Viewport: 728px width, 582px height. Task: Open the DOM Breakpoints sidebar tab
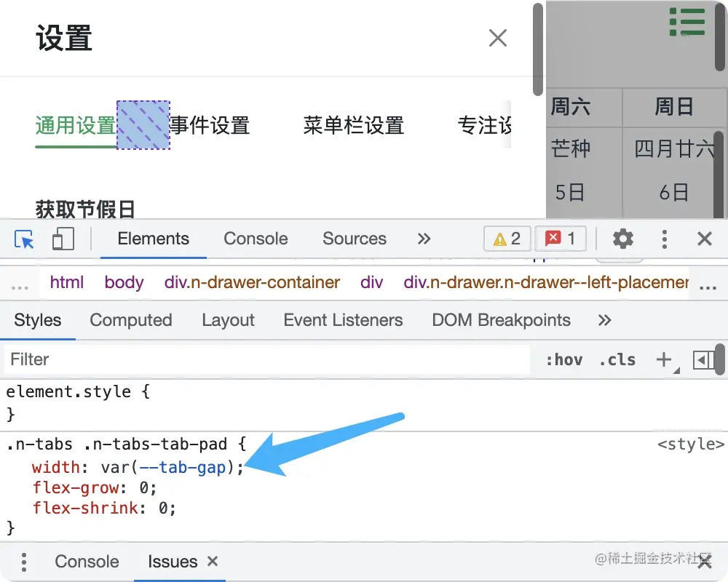pos(501,320)
